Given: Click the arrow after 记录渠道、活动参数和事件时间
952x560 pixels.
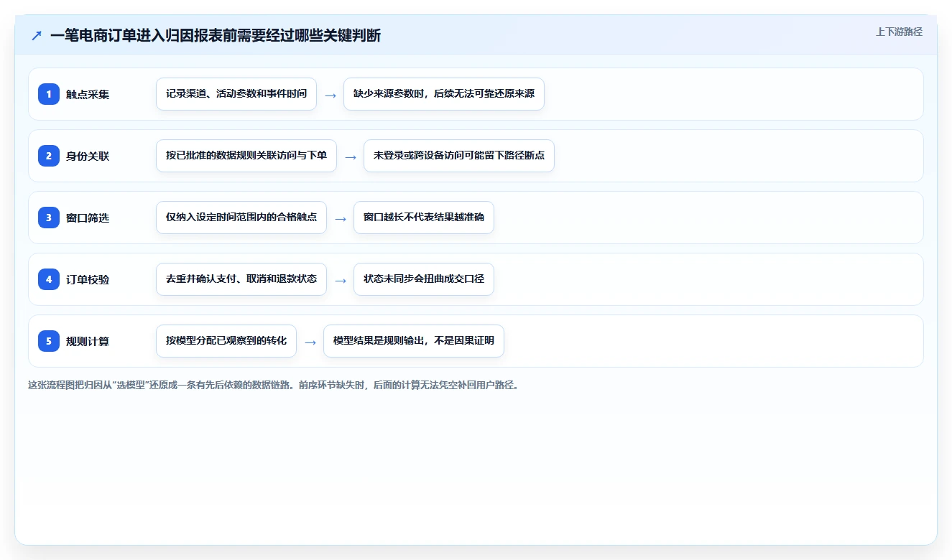Looking at the screenshot, I should pos(331,95).
